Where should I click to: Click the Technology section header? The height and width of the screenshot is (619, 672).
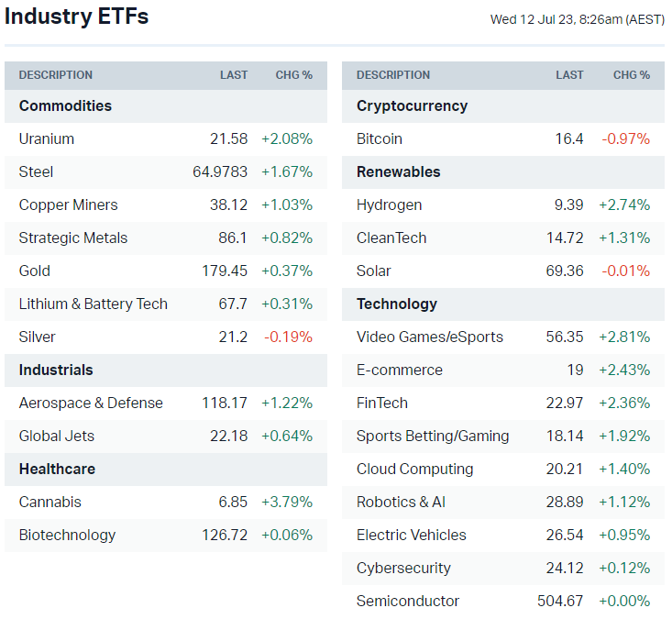pos(397,304)
